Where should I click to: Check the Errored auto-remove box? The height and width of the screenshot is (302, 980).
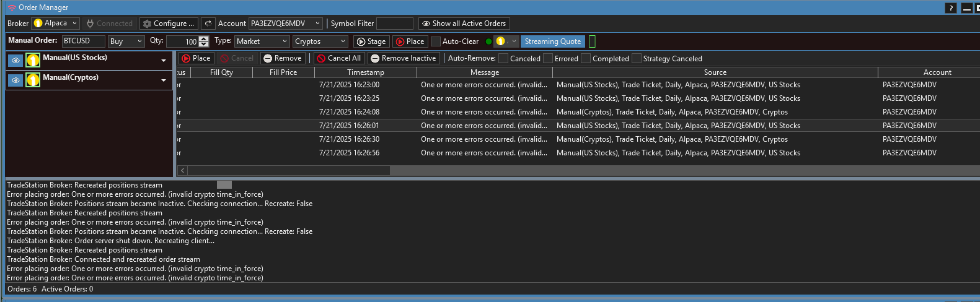click(x=548, y=58)
